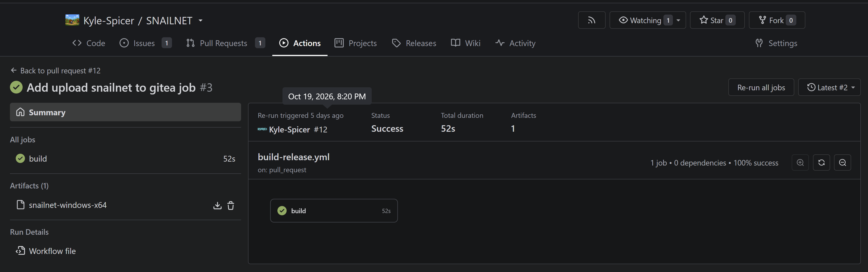Star the SNAILNET repository
Screen dimensions: 868x272
tap(711, 20)
